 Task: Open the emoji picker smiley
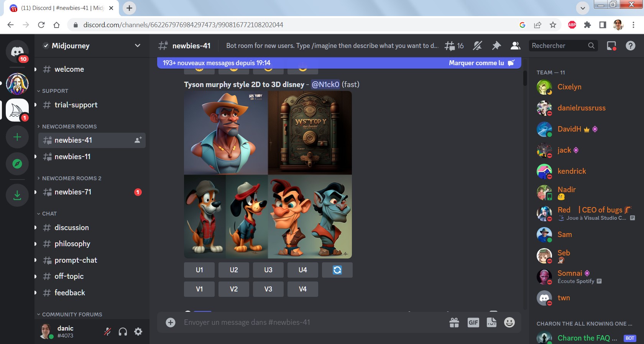[509, 323]
